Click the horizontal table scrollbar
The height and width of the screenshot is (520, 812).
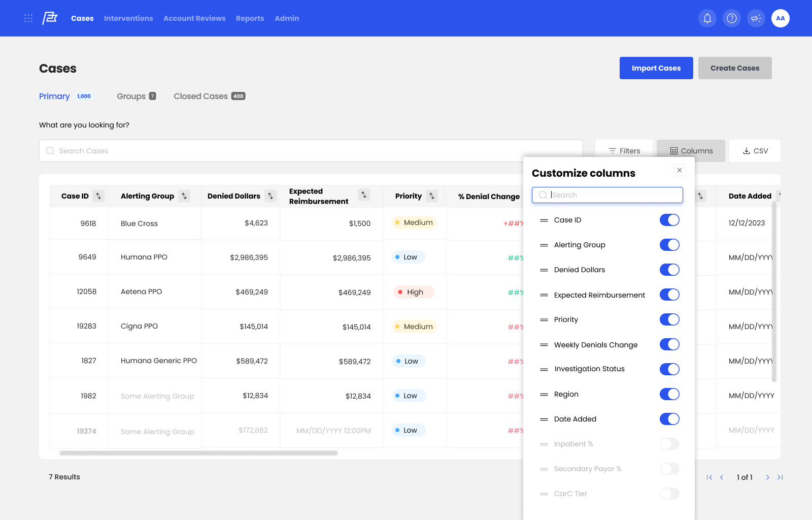(x=198, y=453)
